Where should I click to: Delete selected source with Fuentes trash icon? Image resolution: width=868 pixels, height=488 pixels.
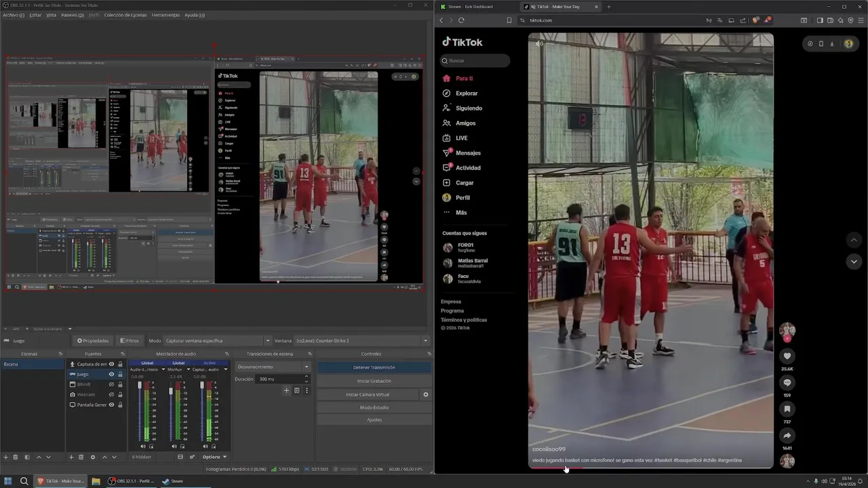pyautogui.click(x=81, y=457)
